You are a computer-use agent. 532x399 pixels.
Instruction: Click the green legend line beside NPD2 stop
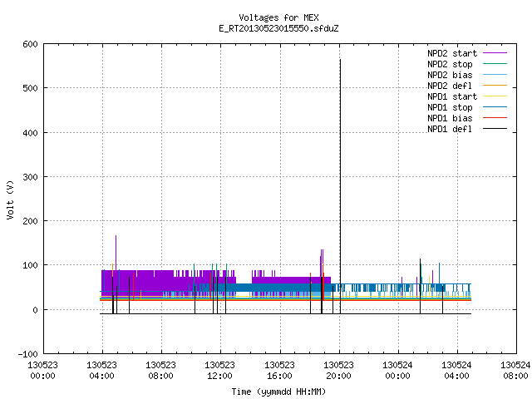(x=495, y=64)
